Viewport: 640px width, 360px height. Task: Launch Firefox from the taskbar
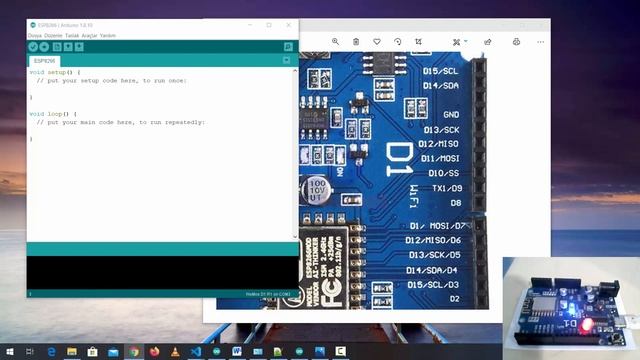pos(154,351)
